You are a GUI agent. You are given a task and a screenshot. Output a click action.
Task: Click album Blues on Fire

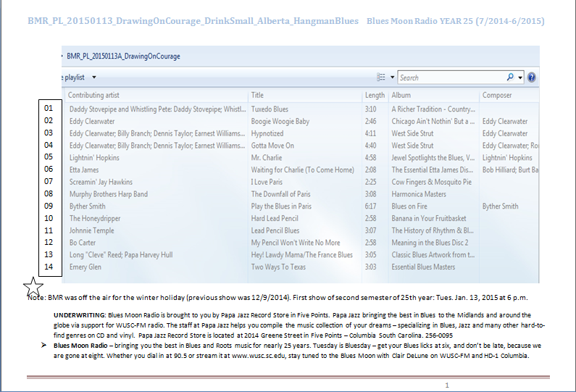coord(409,206)
